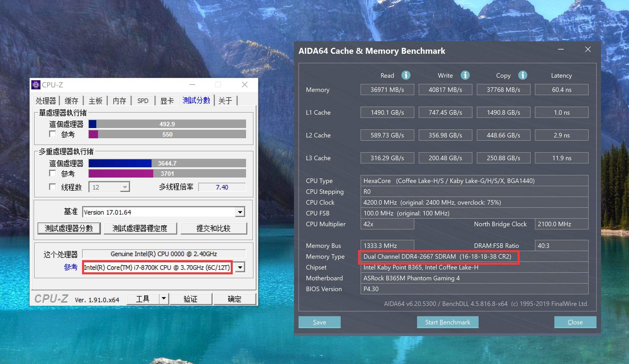Click the CPU Multiplier 42x field

387,224
